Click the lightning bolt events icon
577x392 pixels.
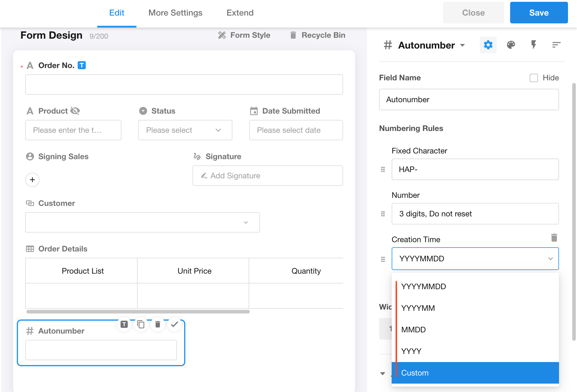tap(534, 45)
